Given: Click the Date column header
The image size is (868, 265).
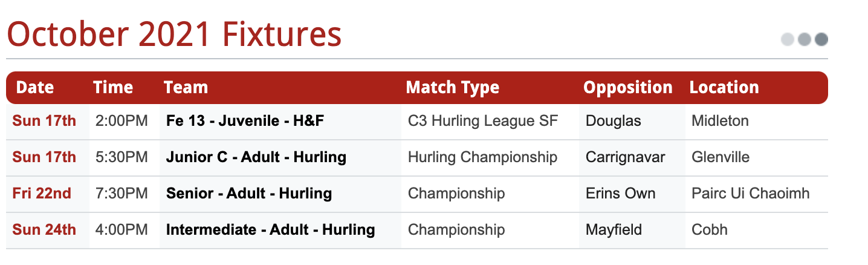Looking at the screenshot, I should (x=35, y=87).
